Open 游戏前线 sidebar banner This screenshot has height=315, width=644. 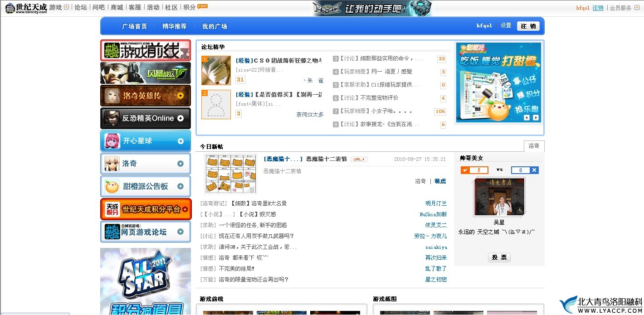(x=146, y=50)
